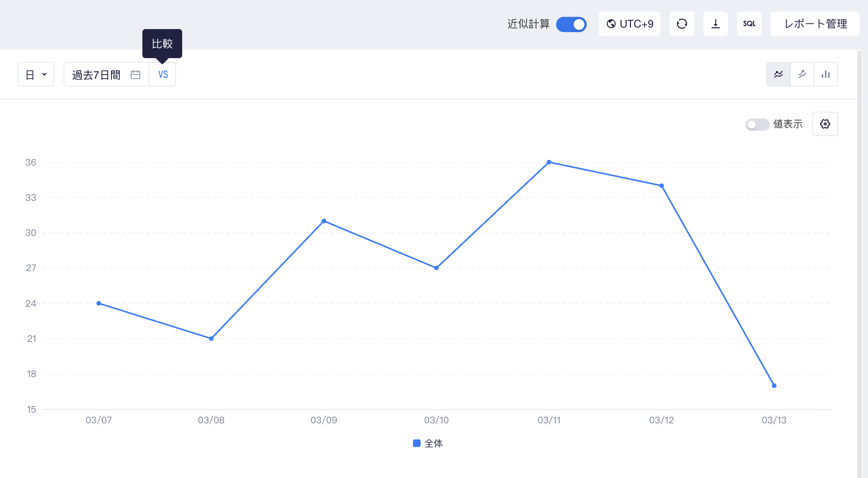Click the 全体 legend label
The height and width of the screenshot is (478, 868).
[x=434, y=443]
